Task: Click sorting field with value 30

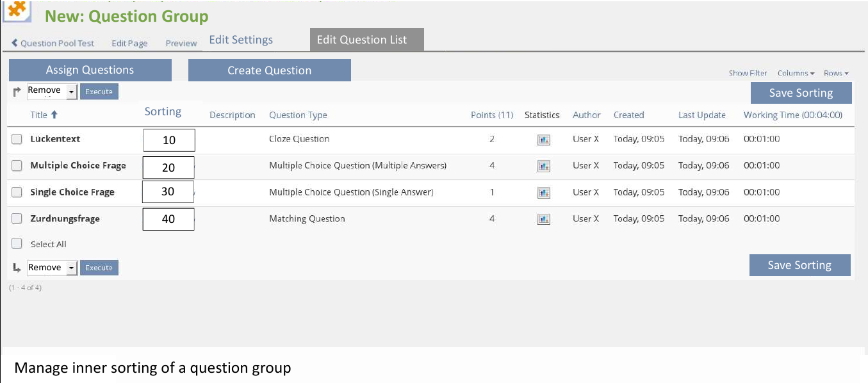Action: coord(168,192)
